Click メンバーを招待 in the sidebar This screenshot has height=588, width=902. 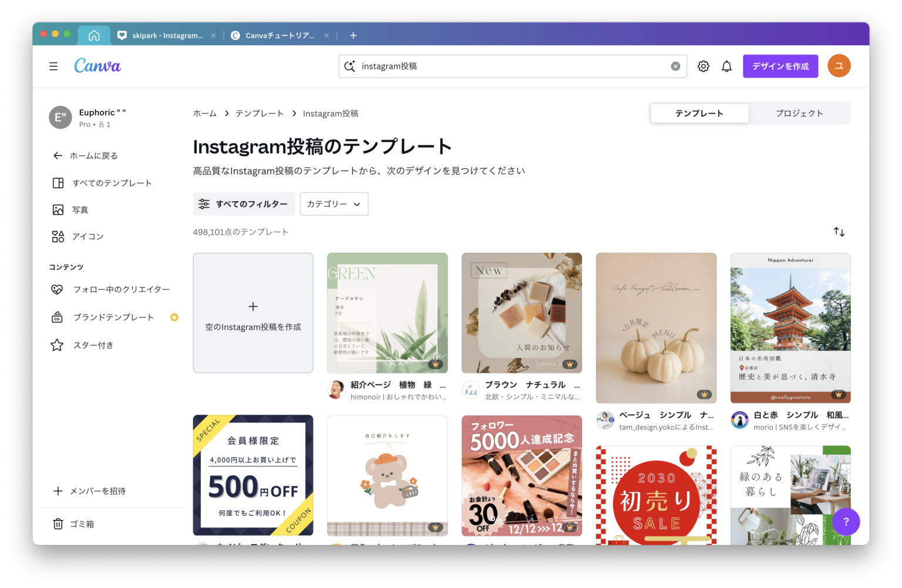click(x=99, y=491)
